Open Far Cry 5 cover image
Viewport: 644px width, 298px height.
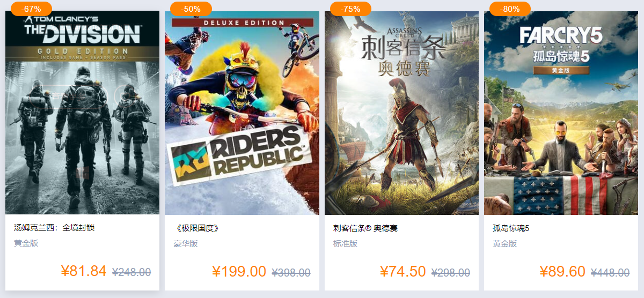561,113
